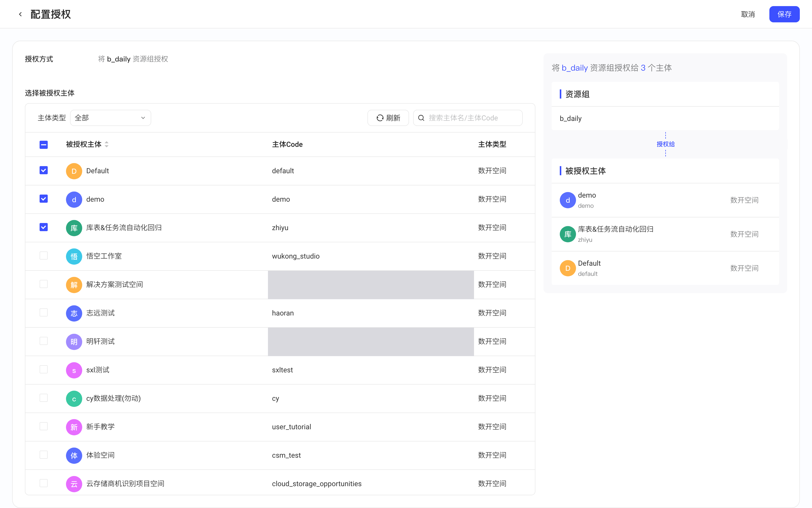This screenshot has width=812, height=508.
Task: Click the demo avatar in the summary panel
Action: coord(568,200)
